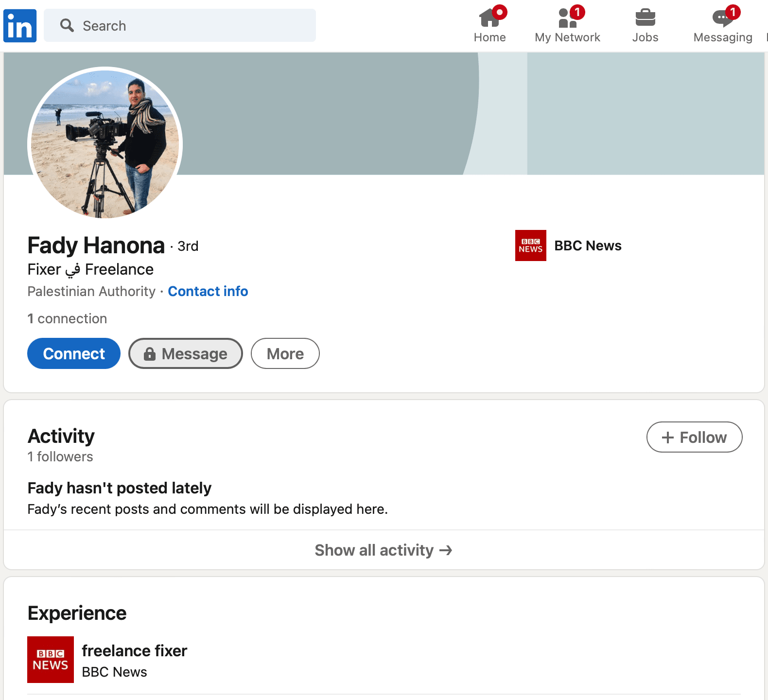Focus the Search input field
This screenshot has width=768, height=700.
click(x=180, y=25)
